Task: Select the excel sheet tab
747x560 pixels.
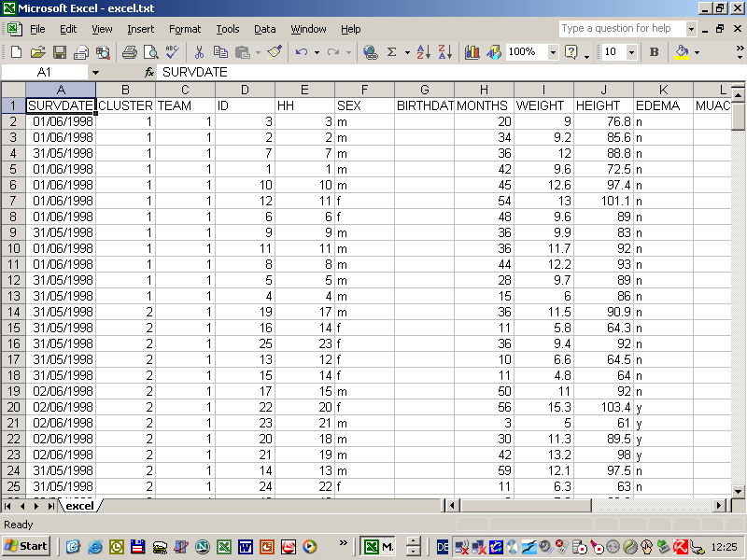Action: pyautogui.click(x=79, y=506)
